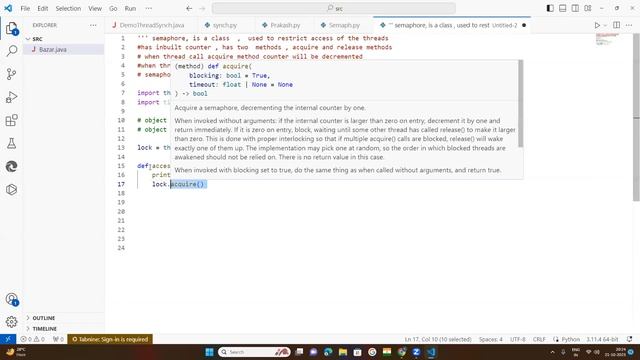This screenshot has width=640, height=360.
Task: Open the Search view in activity bar
Action: [x=11, y=51]
